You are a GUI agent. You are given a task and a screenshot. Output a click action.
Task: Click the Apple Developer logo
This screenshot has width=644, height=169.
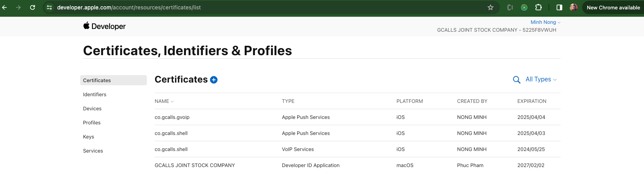point(105,26)
